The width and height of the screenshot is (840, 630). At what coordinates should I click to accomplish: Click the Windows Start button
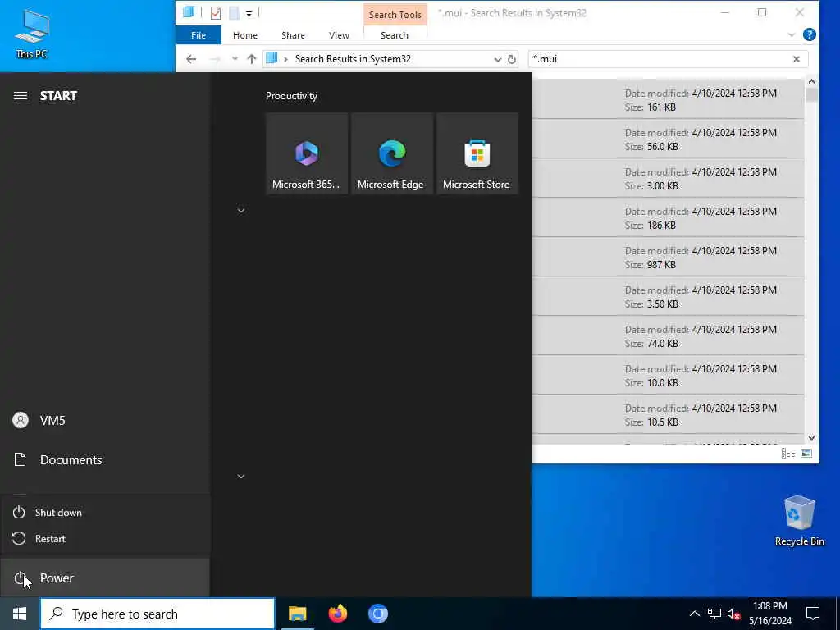20,614
